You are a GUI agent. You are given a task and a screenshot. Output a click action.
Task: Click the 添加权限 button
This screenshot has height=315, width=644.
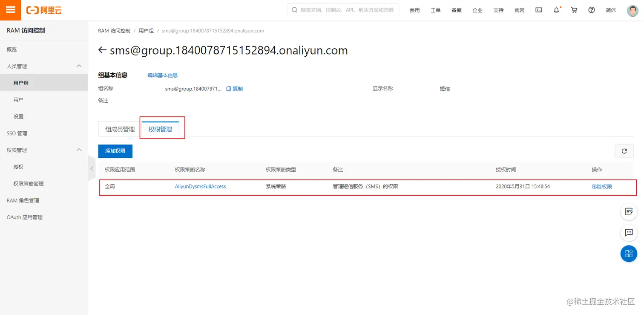pos(115,151)
